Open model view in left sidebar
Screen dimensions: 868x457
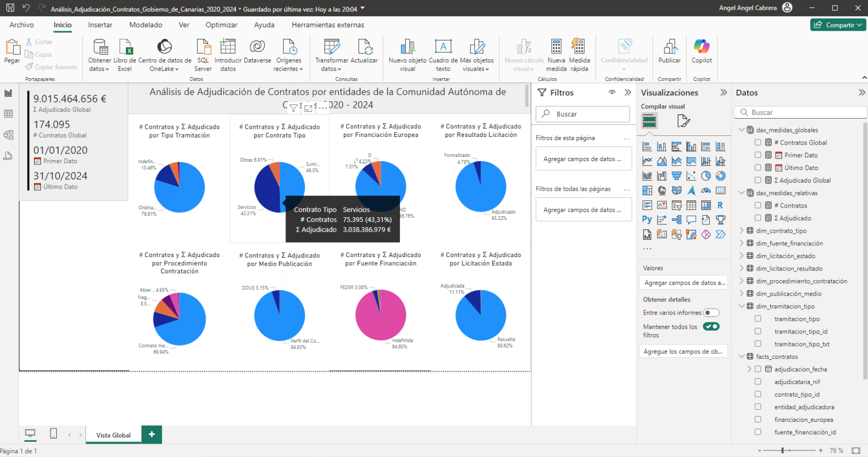[x=9, y=135]
